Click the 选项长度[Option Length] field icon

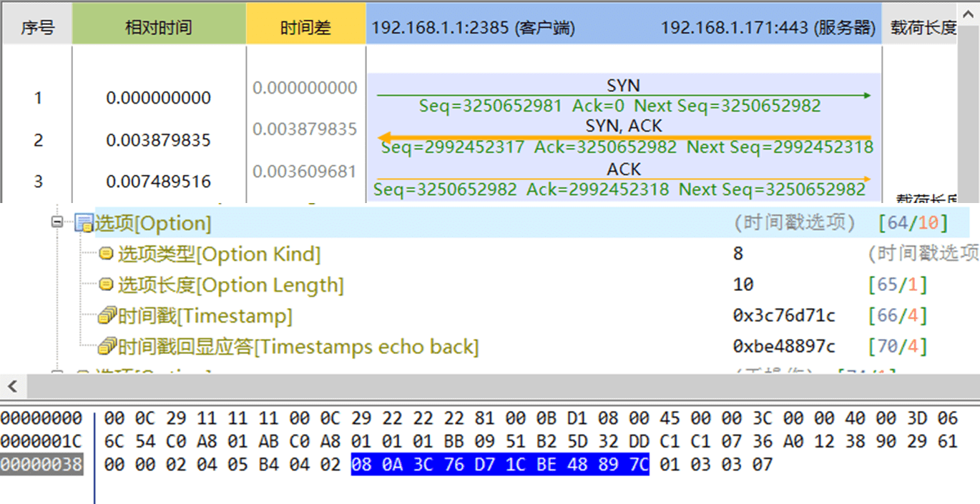click(x=107, y=285)
